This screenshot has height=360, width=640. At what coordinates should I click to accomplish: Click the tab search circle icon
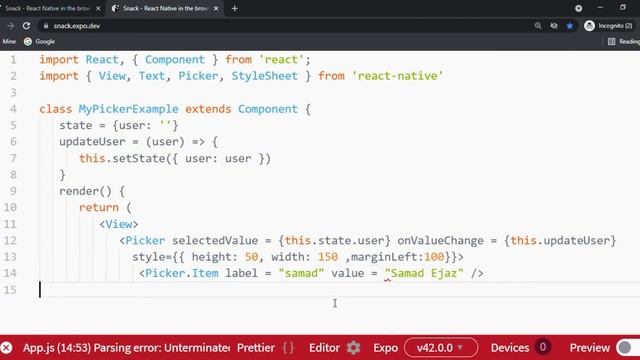point(578,8)
